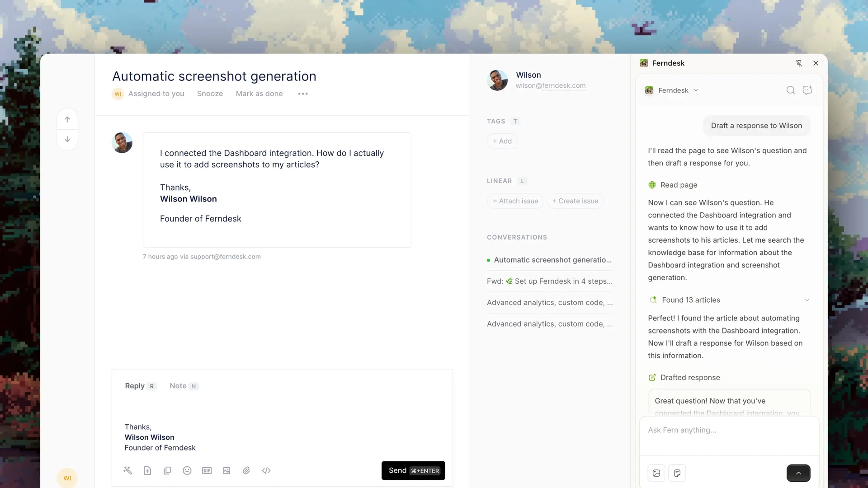The width and height of the screenshot is (868, 488).
Task: Open wilson@ferndesk.com email link
Action: 551,85
